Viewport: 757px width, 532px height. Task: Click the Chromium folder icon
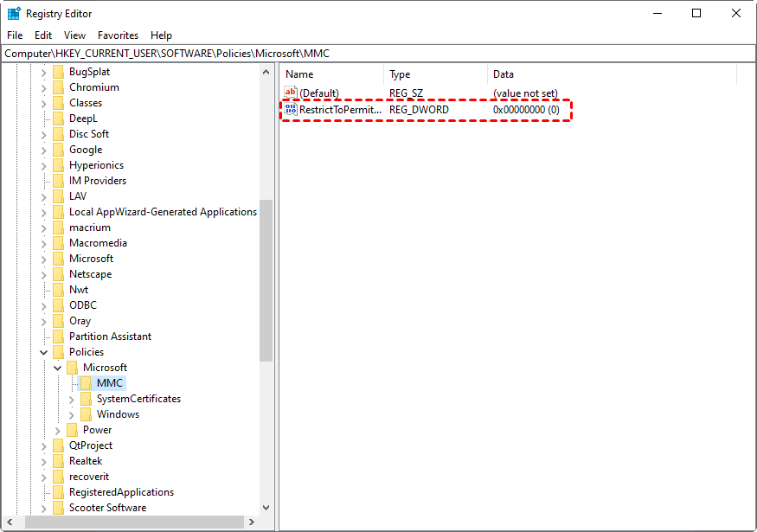pyautogui.click(x=59, y=87)
